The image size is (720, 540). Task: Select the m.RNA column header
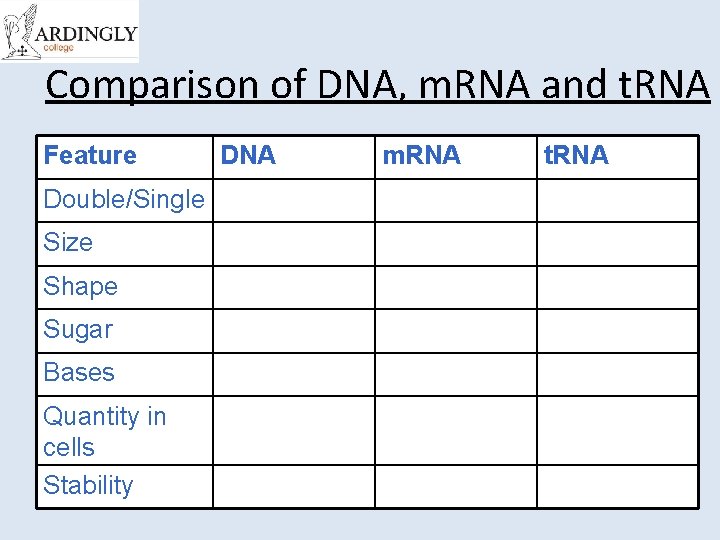tap(421, 156)
